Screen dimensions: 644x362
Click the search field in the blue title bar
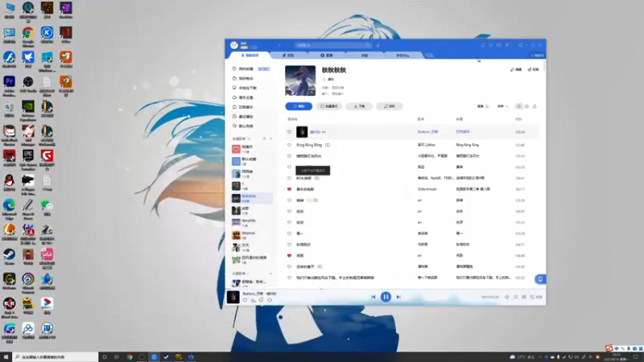point(332,45)
